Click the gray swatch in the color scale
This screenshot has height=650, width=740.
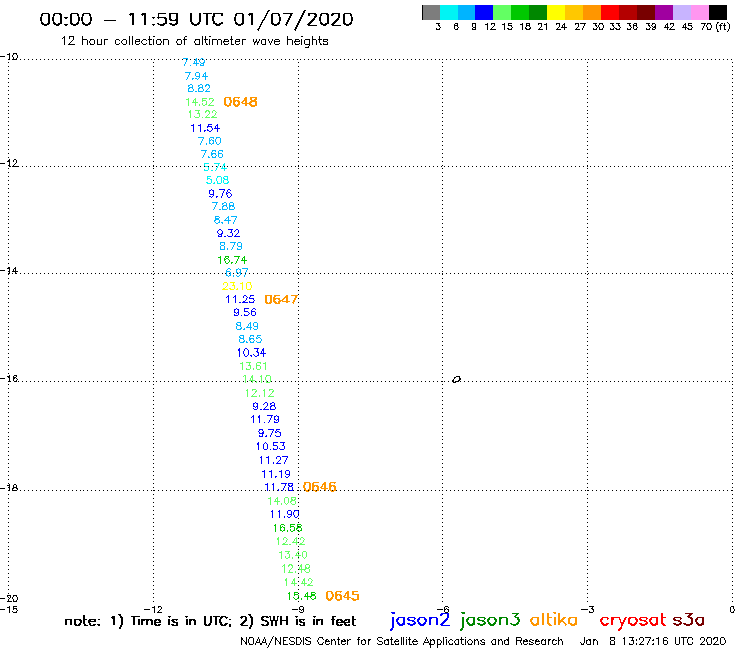pyautogui.click(x=431, y=13)
